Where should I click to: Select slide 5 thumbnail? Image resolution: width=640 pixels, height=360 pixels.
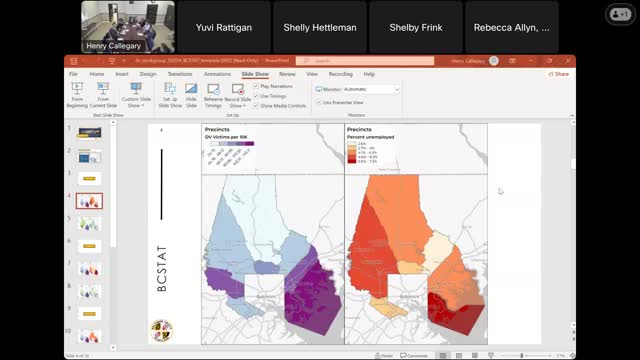(x=89, y=224)
